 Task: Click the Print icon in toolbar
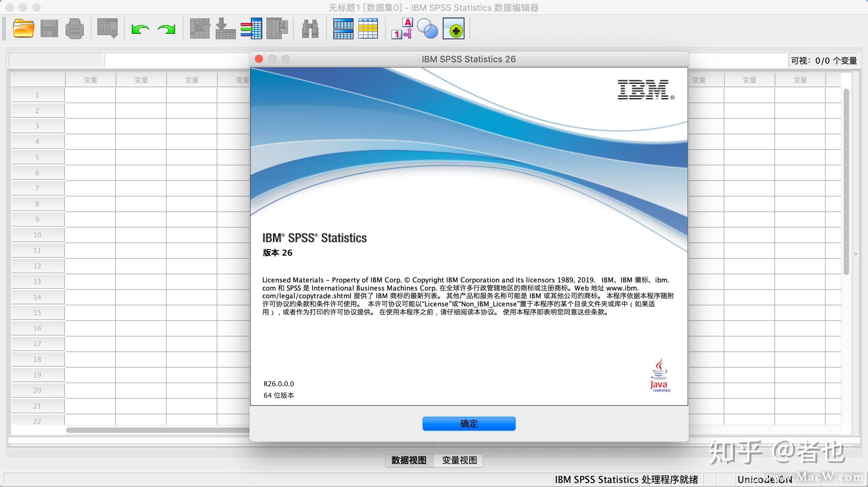coord(74,28)
